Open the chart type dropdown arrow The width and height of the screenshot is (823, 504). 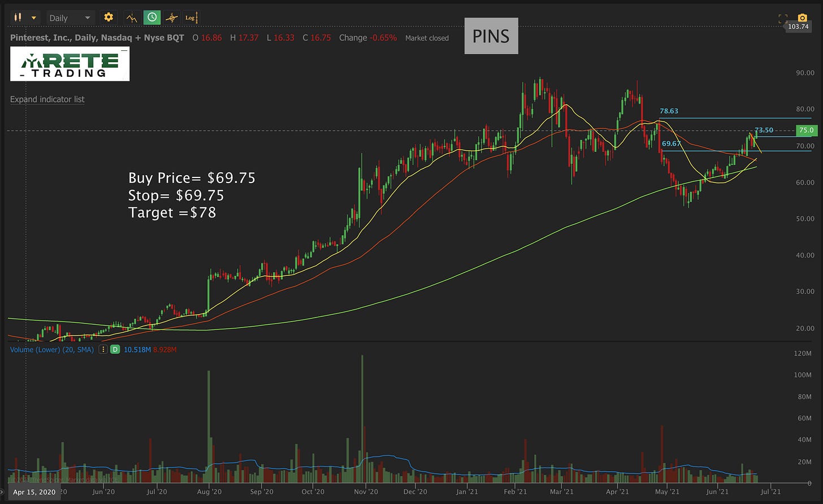(34, 18)
